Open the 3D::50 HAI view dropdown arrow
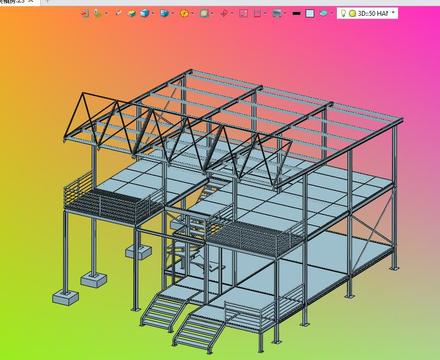 pos(393,13)
